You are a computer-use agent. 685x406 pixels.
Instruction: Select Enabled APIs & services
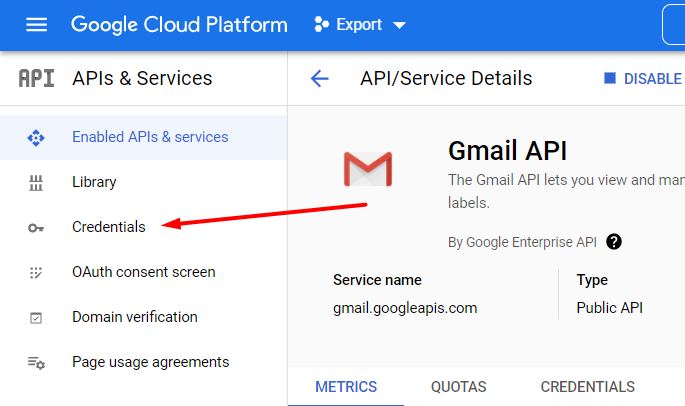144,138
